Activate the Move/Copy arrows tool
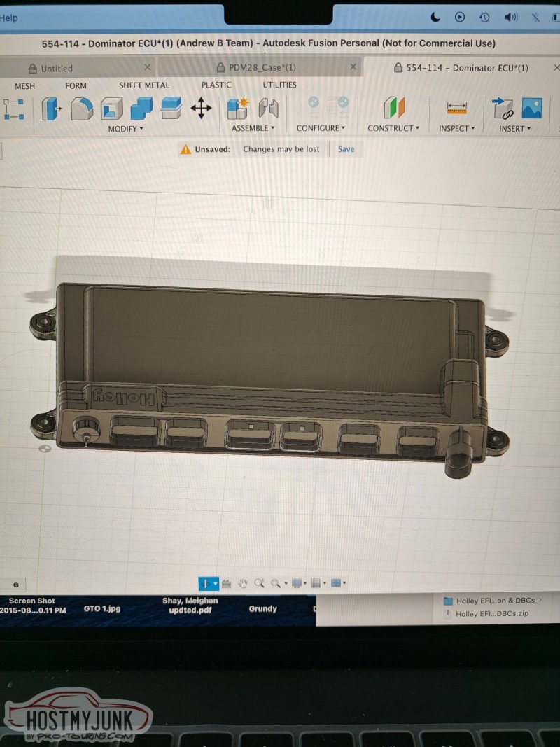The height and width of the screenshot is (747, 560). pos(201,108)
